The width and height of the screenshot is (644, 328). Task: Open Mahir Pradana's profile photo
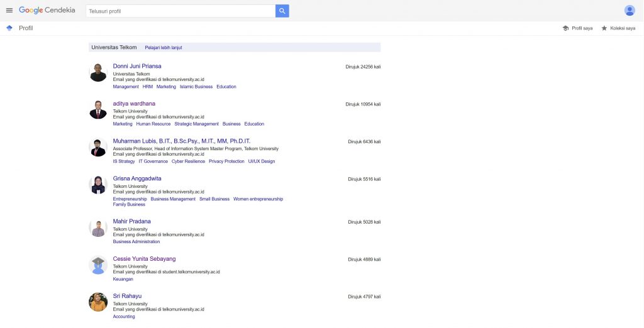(98, 228)
